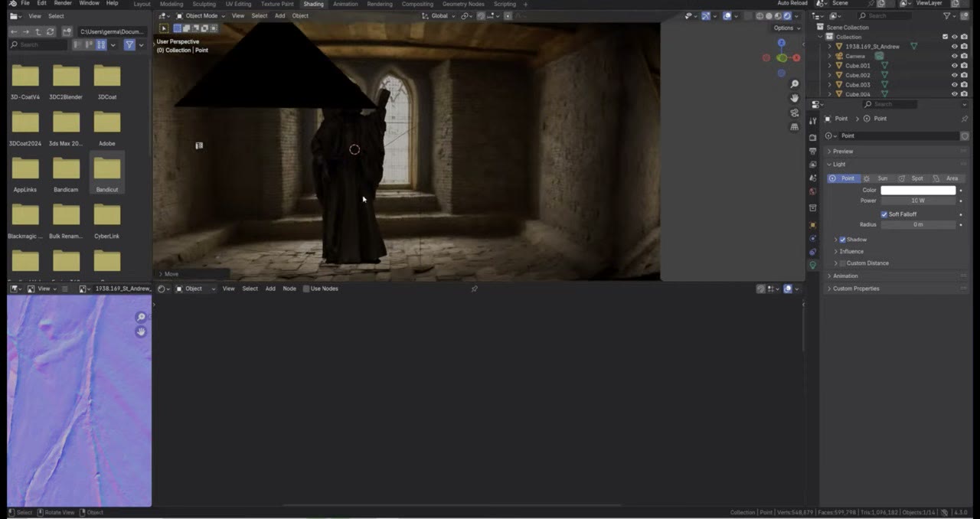980x519 pixels.
Task: Toggle camera view gizmo in the viewport
Action: 795,113
